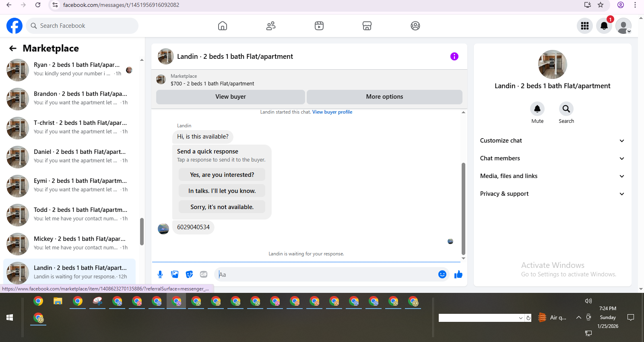Viewport: 644px width, 342px height.
Task: Open the Windows notification center icon
Action: [631, 317]
